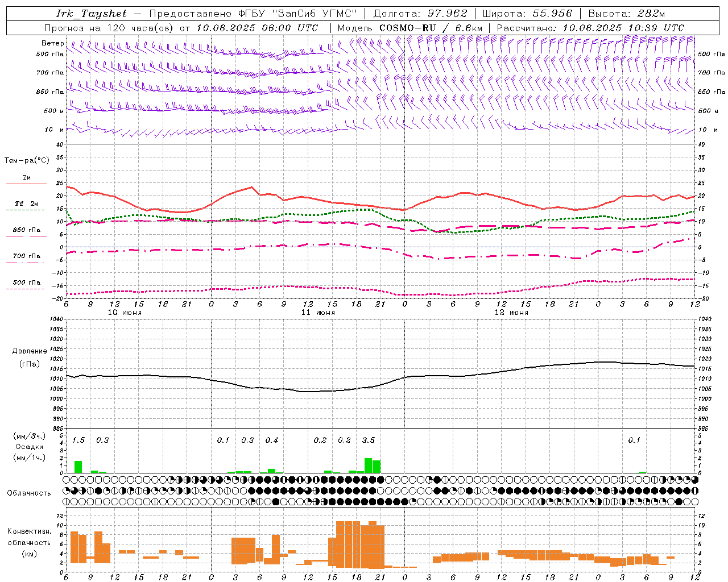Click the Облачность cloud cover label
The height and width of the screenshot is (582, 728).
[29, 493]
